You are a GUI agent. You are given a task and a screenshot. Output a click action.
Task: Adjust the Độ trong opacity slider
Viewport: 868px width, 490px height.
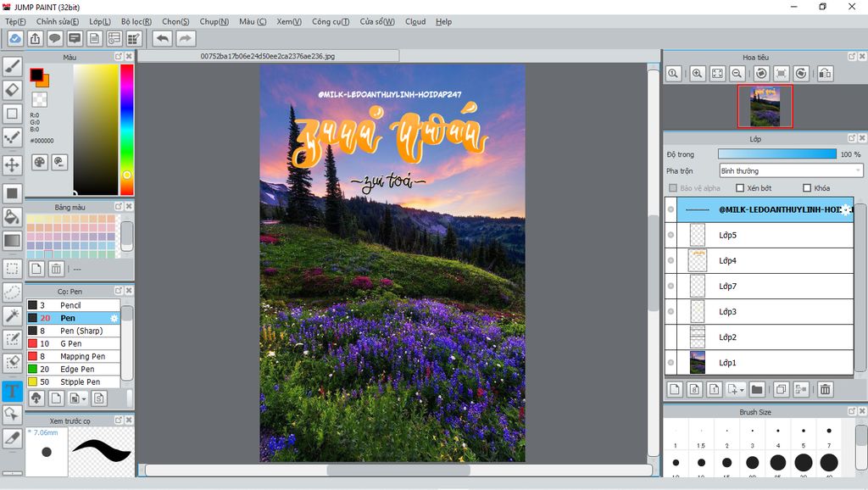click(x=776, y=154)
